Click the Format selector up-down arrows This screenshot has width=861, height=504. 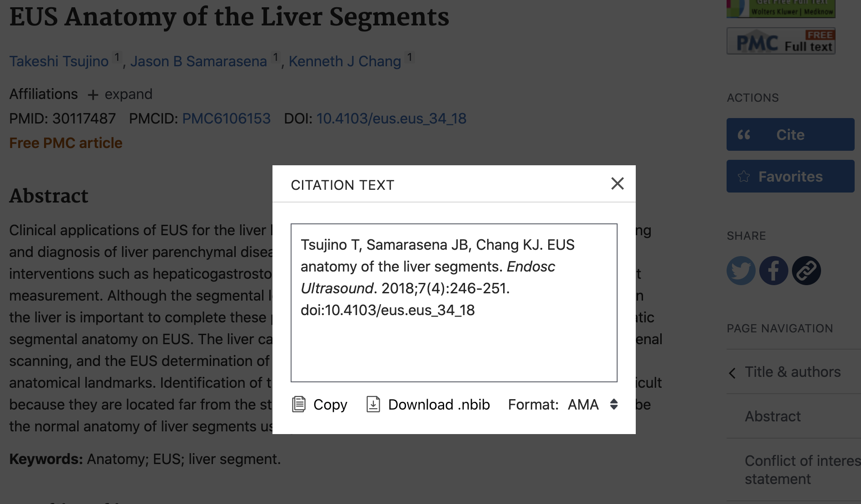point(614,404)
